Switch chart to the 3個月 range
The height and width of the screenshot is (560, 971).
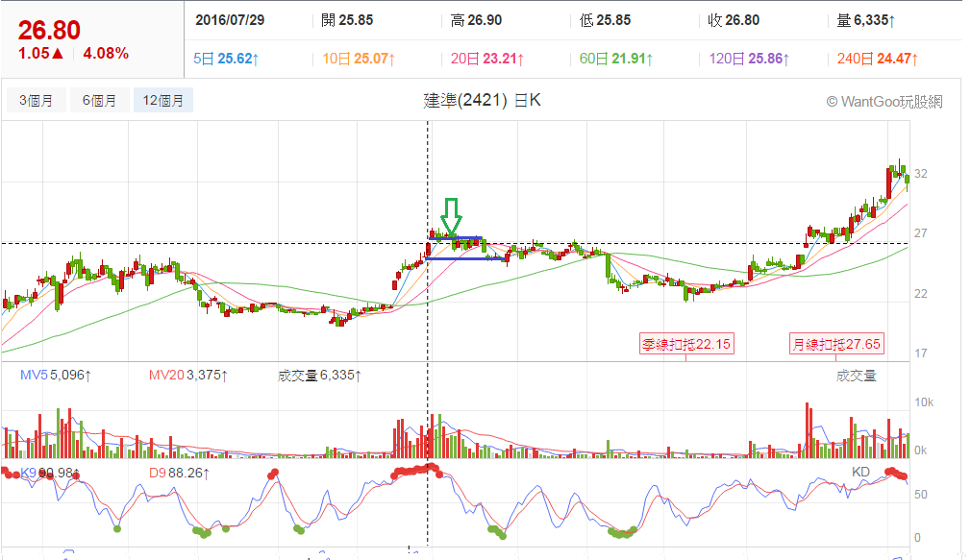pos(36,100)
